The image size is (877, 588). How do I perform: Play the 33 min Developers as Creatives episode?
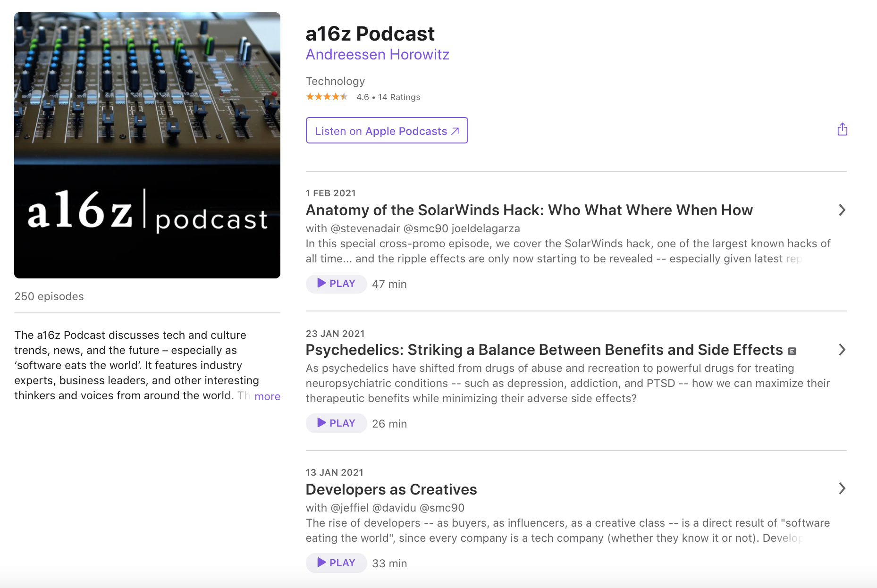point(336,563)
